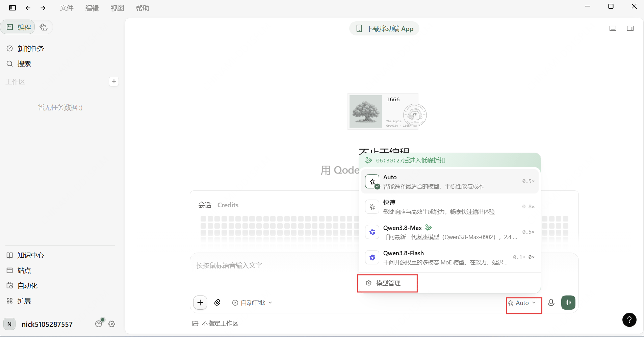Image resolution: width=644 pixels, height=337 pixels.
Task: Switch to the Credits tab
Action: pos(228,205)
